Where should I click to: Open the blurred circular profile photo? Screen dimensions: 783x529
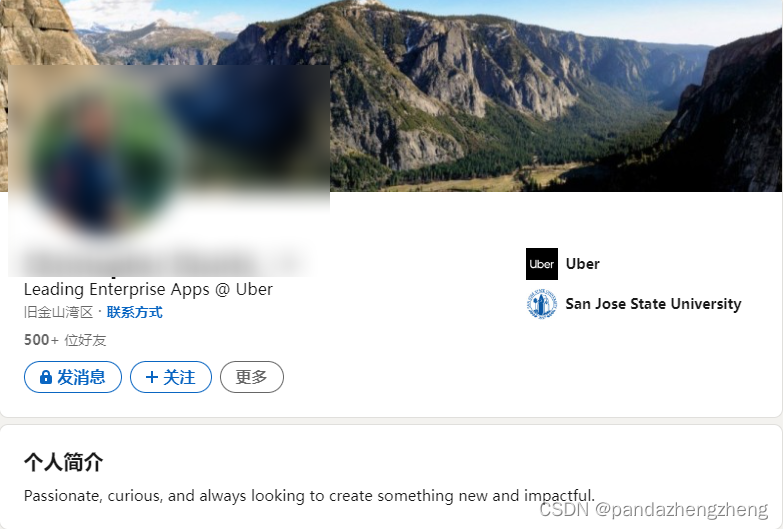(x=100, y=160)
